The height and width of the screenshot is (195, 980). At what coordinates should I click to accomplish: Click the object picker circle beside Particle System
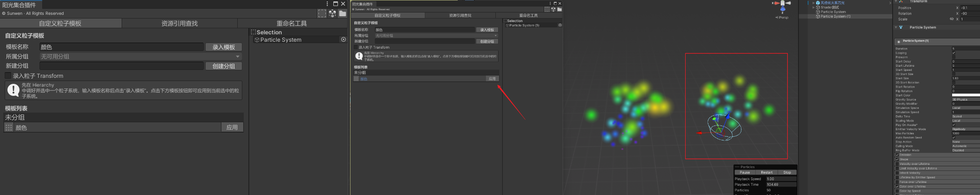(x=344, y=39)
